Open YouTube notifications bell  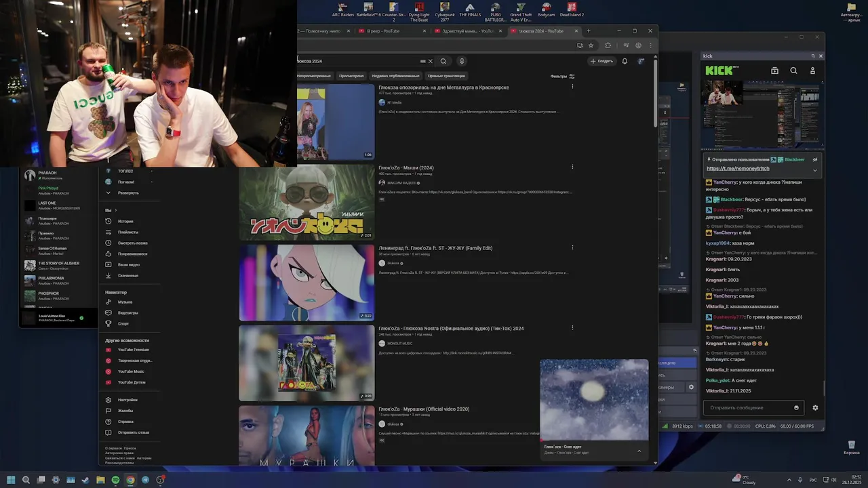coord(625,61)
